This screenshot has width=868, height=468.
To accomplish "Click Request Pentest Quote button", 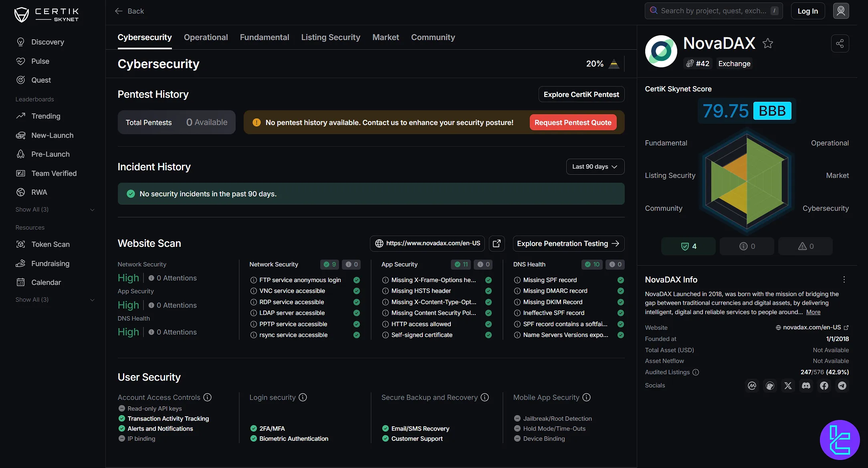I will tap(573, 123).
